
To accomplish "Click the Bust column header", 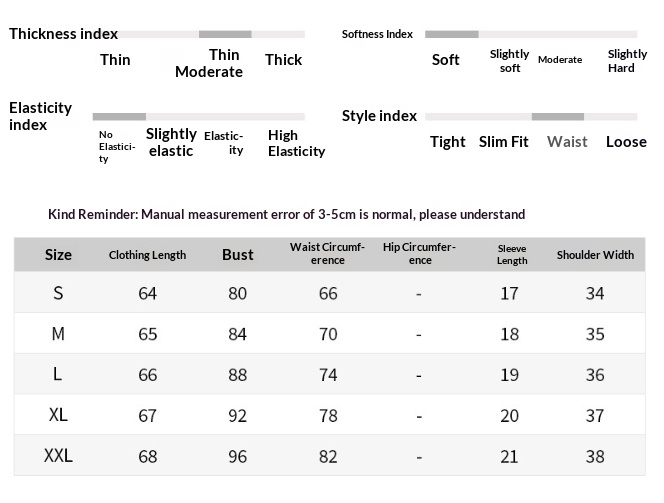I will (x=238, y=254).
